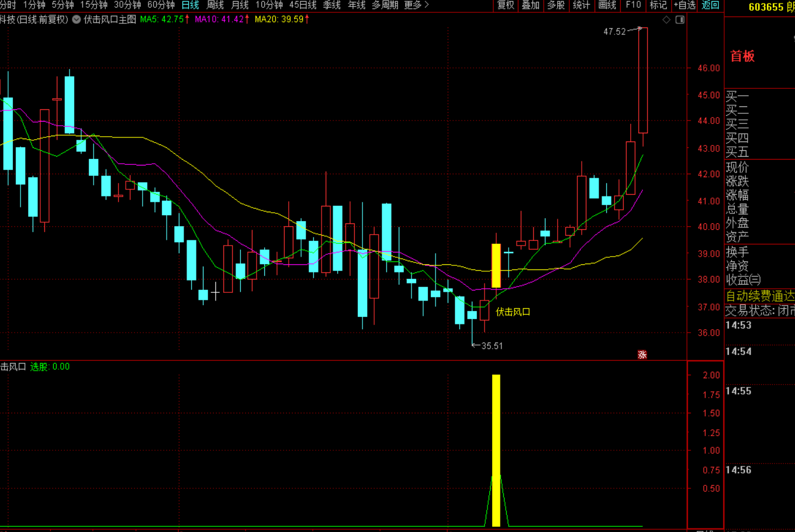The height and width of the screenshot is (532, 795).
Task: Select the 周线 weekly period tab
Action: pyautogui.click(x=215, y=5)
